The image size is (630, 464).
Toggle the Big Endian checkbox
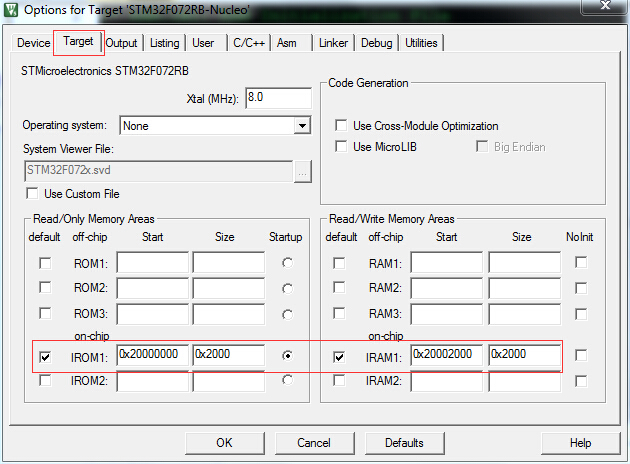click(482, 147)
